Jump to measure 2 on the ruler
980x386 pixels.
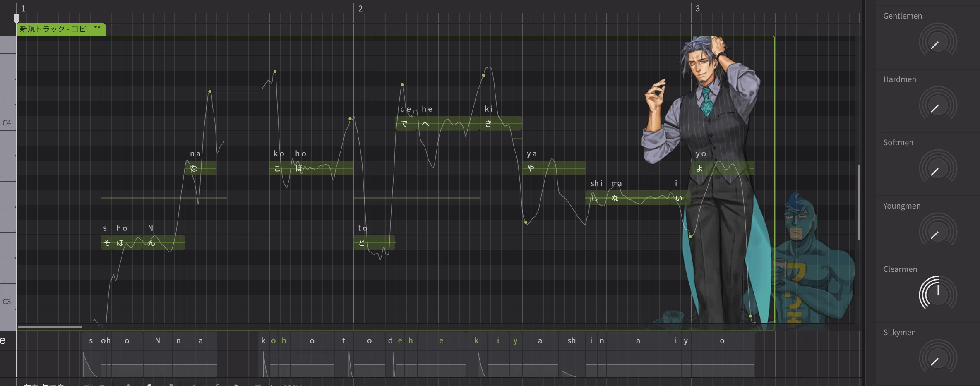tap(360, 8)
